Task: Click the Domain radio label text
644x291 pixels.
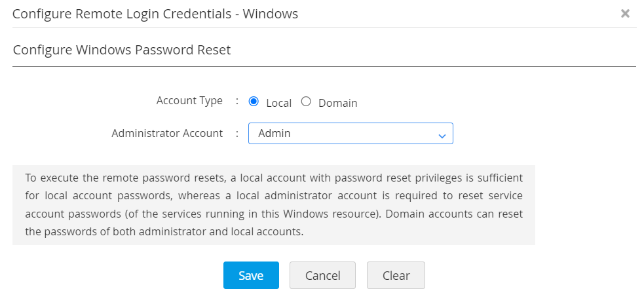Action: [337, 103]
